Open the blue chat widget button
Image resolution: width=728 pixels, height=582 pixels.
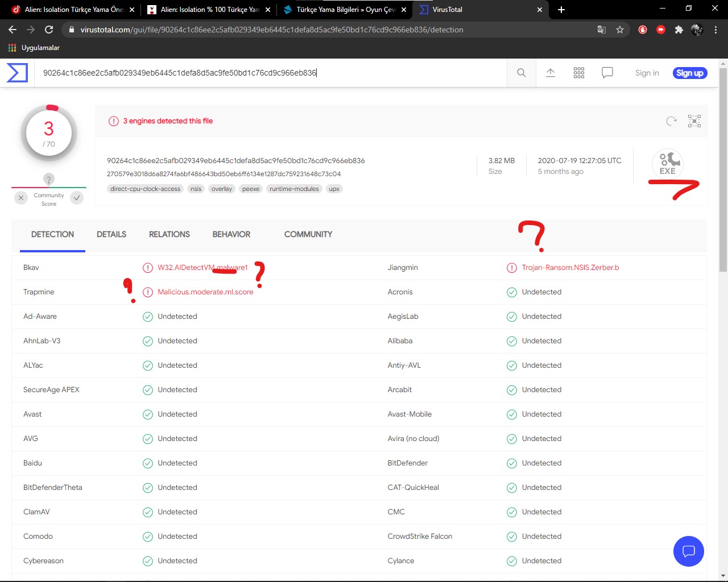pos(689,551)
